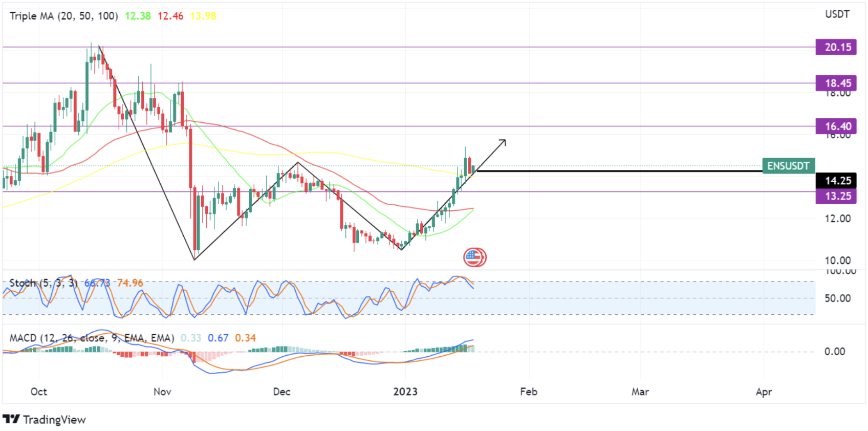Open the MACD indicator legend
Image resolution: width=868 pixels, height=431 pixels.
[92, 338]
